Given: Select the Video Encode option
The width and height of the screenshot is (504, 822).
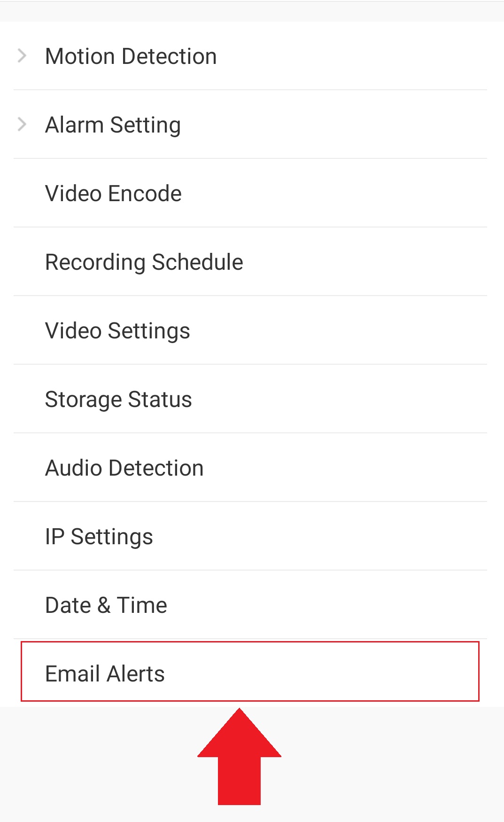Looking at the screenshot, I should 113,194.
